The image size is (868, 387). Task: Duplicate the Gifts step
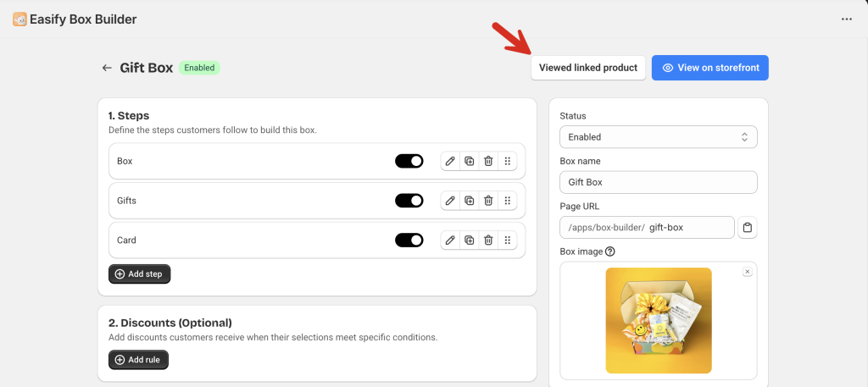click(x=470, y=201)
